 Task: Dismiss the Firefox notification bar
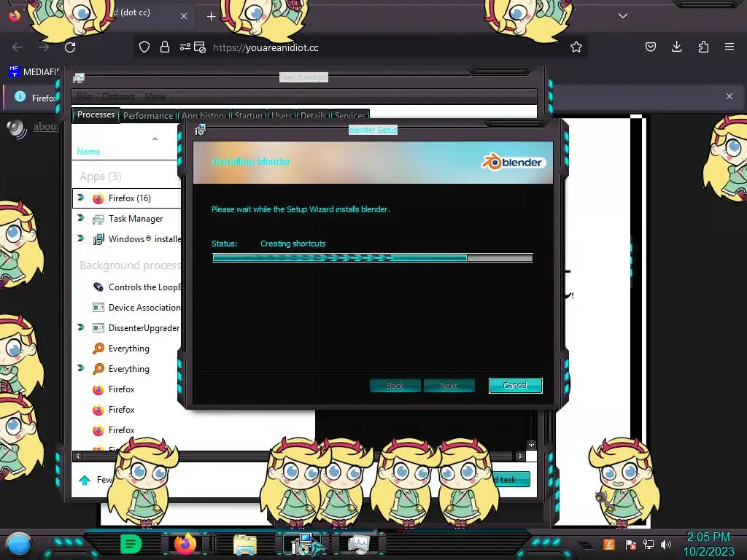(x=729, y=96)
